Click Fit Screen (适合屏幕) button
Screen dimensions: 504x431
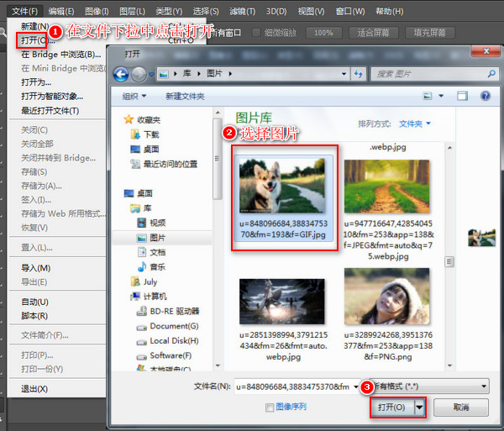373,33
